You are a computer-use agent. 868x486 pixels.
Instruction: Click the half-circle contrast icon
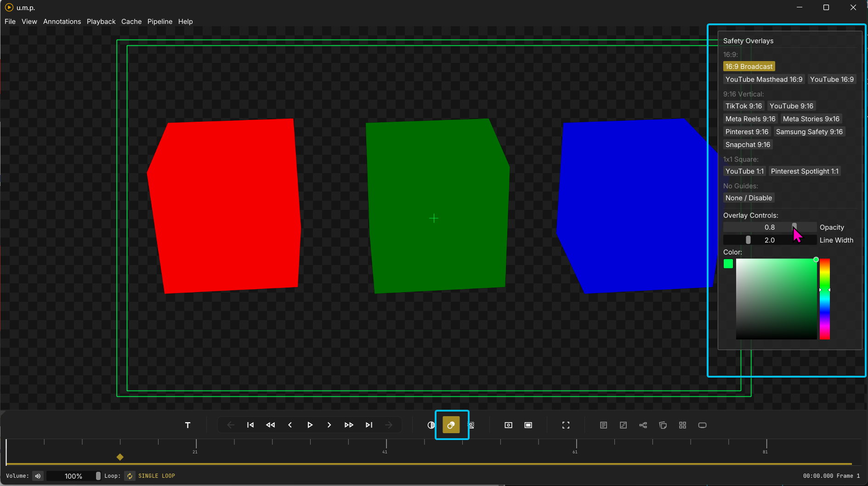pyautogui.click(x=431, y=425)
